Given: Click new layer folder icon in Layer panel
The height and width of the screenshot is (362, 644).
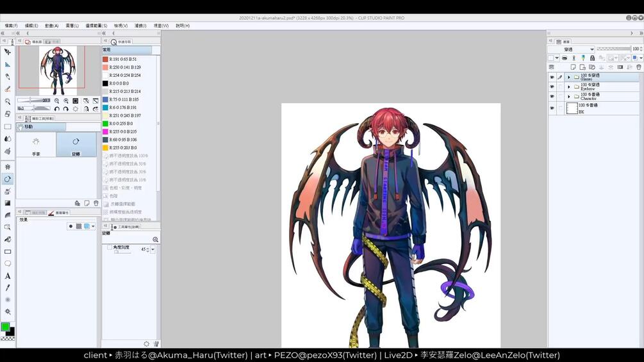Looking at the screenshot, I should pos(592,67).
